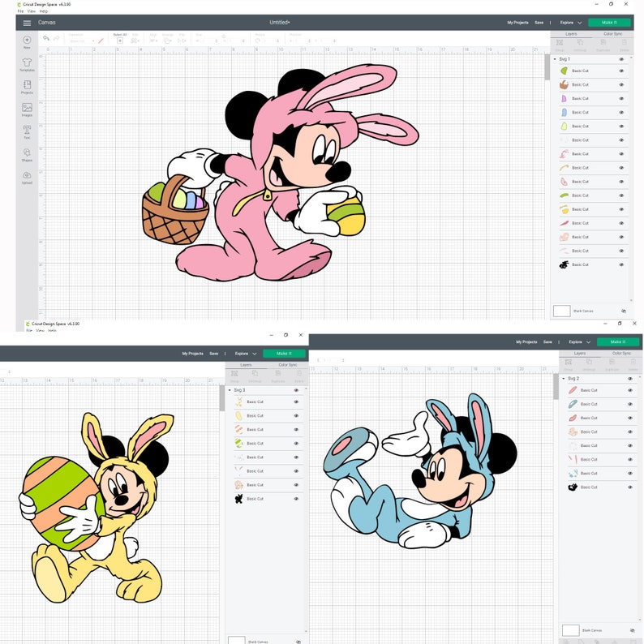Toggle visibility of the Svg 3 group
Viewport: 644px width, 644px height.
(x=296, y=390)
